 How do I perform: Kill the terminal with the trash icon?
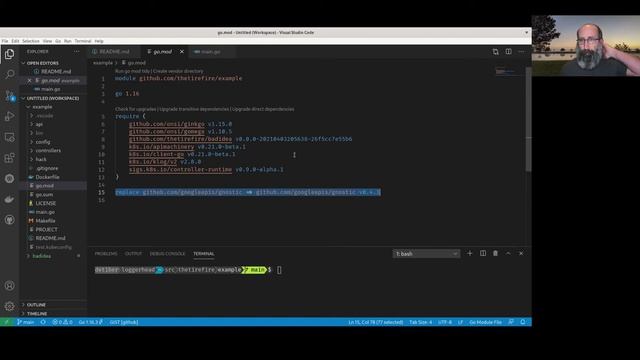(x=496, y=253)
